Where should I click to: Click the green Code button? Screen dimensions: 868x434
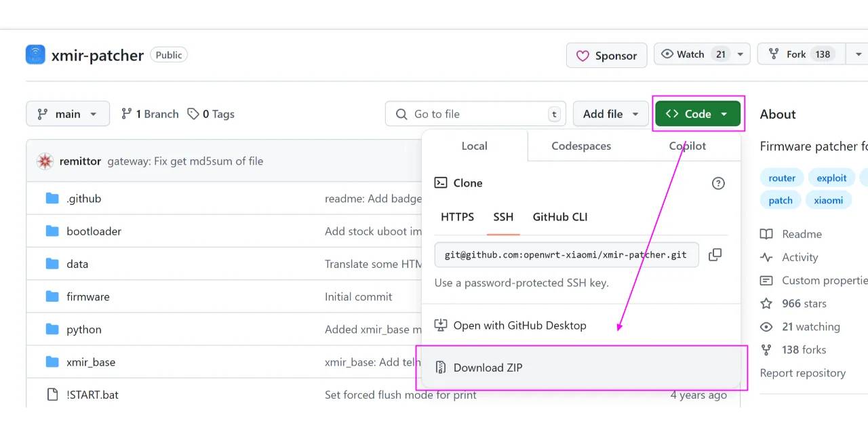tap(698, 114)
